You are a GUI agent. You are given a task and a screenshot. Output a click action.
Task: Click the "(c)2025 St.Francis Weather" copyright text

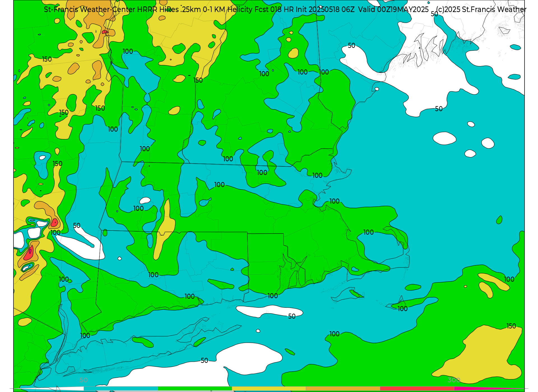481,10
